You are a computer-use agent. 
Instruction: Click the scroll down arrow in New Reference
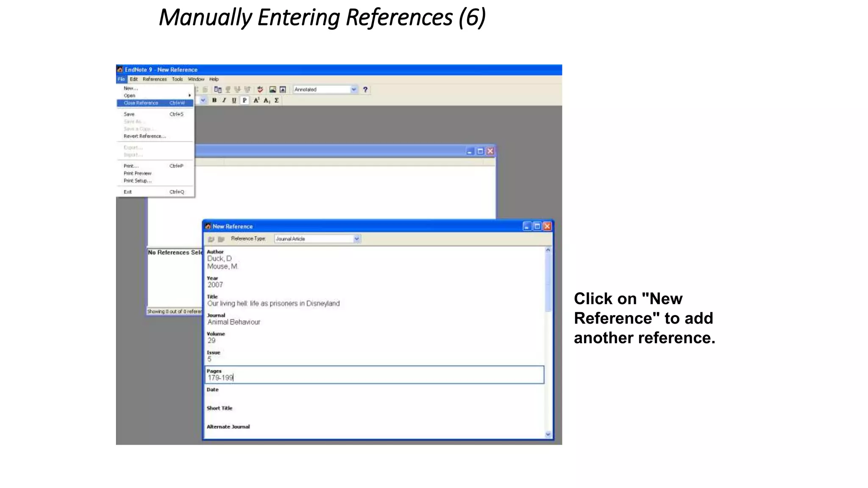[x=548, y=434]
